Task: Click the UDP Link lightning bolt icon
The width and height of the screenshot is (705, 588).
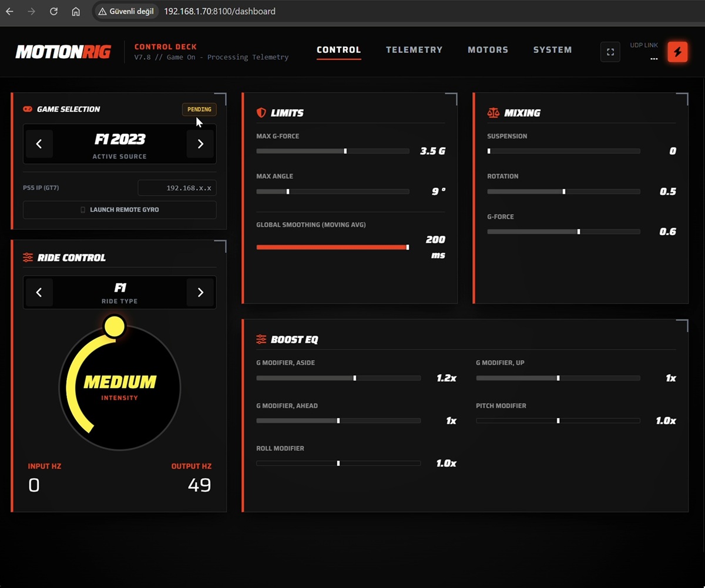Action: [x=677, y=52]
